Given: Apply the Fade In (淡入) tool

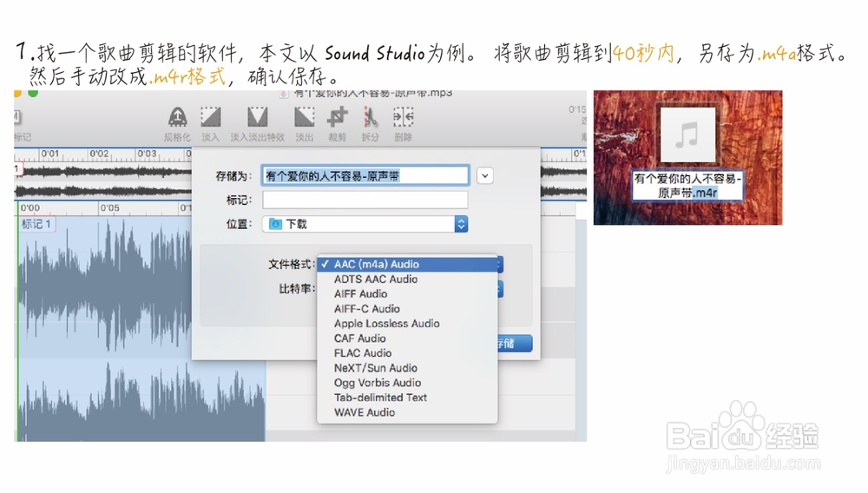Looking at the screenshot, I should [210, 117].
